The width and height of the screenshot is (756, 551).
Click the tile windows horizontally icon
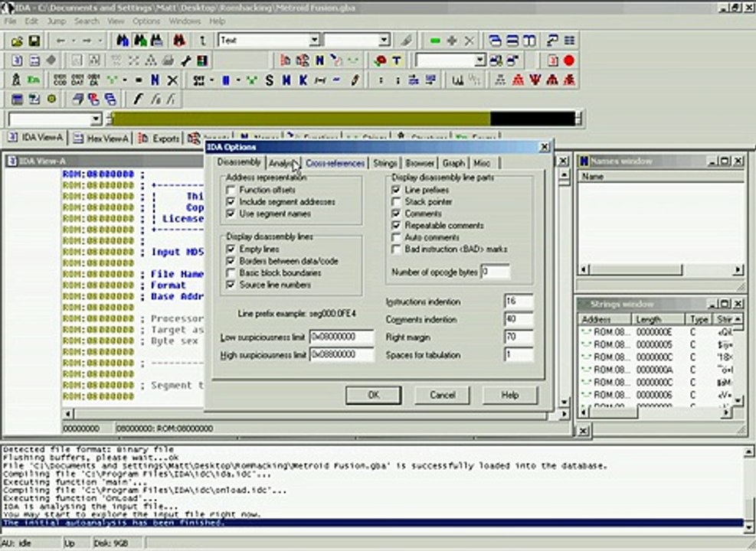[x=512, y=41]
